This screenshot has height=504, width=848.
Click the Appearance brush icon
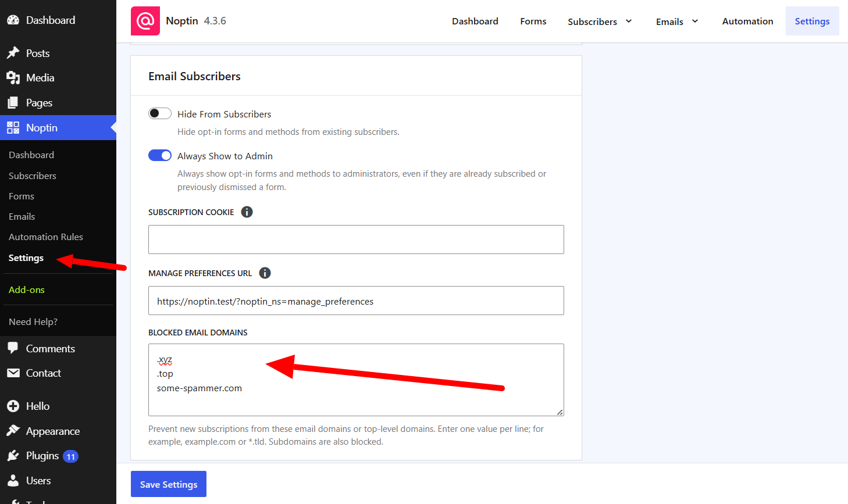click(13, 431)
